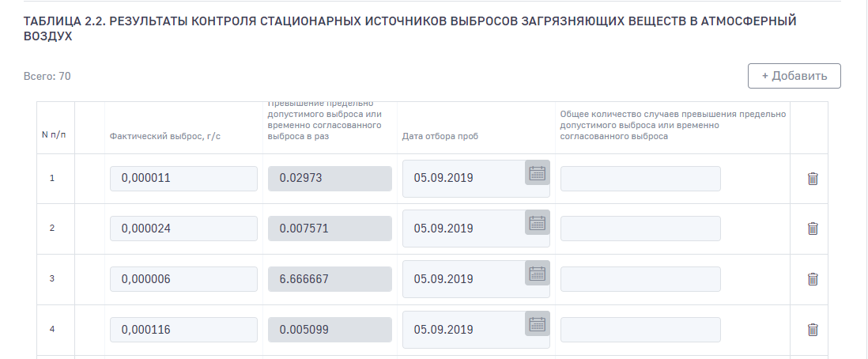Edit actual emission field showing 0,000011
The height and width of the screenshot is (359, 868).
click(183, 179)
